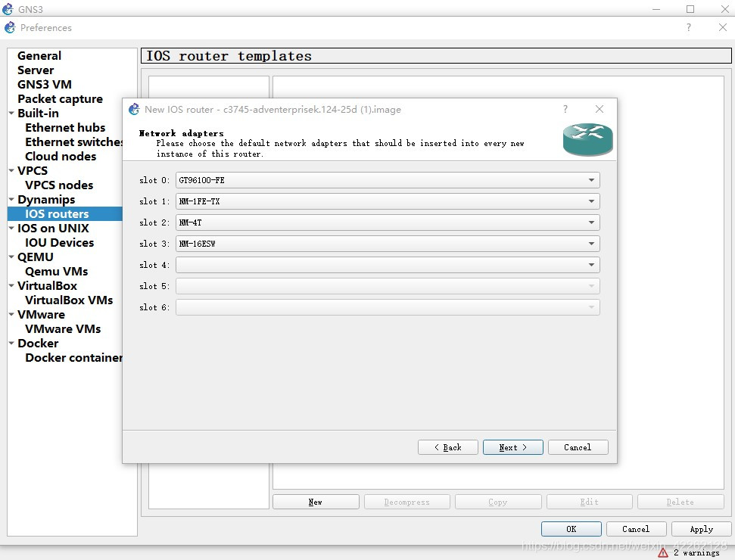Collapse the Docker tree section
The height and width of the screenshot is (560, 735).
pyautogui.click(x=11, y=343)
